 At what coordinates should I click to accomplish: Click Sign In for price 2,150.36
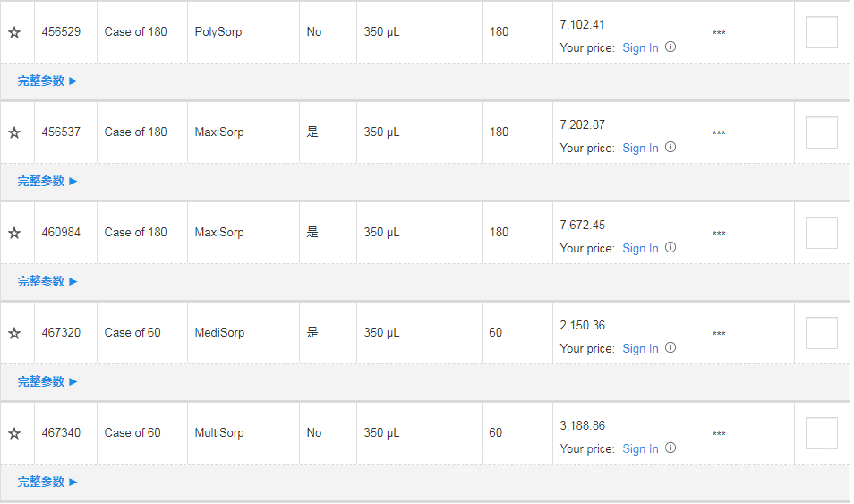[x=640, y=349]
